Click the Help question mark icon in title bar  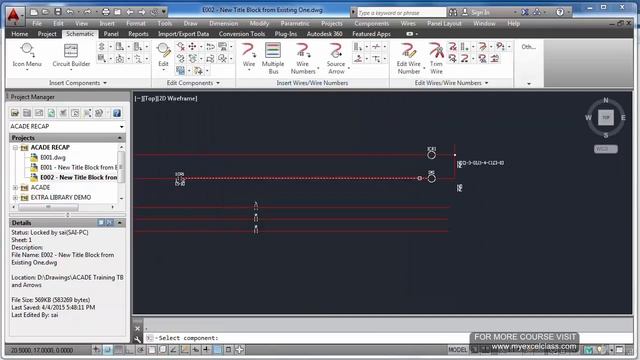pos(560,12)
